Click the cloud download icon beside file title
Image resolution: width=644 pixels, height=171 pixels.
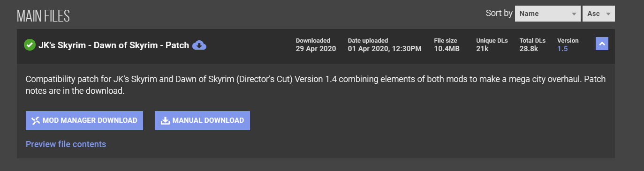[199, 45]
